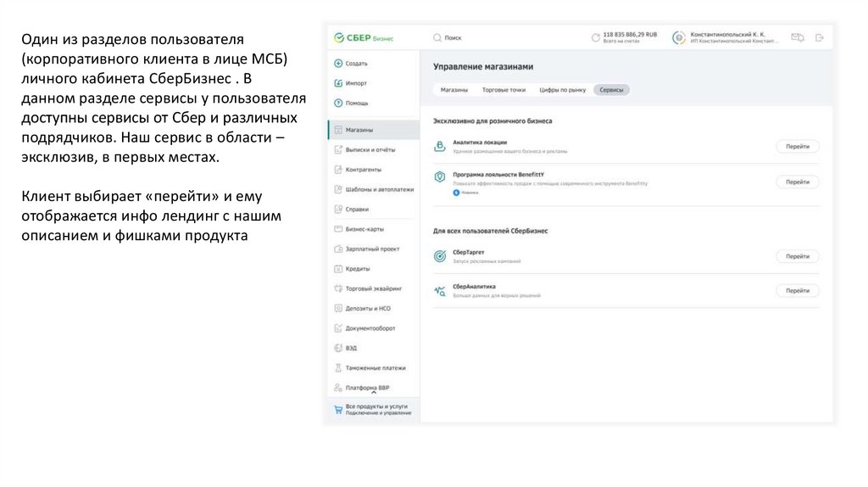Click the Управление магазинами heading
Screen dimensions: 868x487
point(482,66)
